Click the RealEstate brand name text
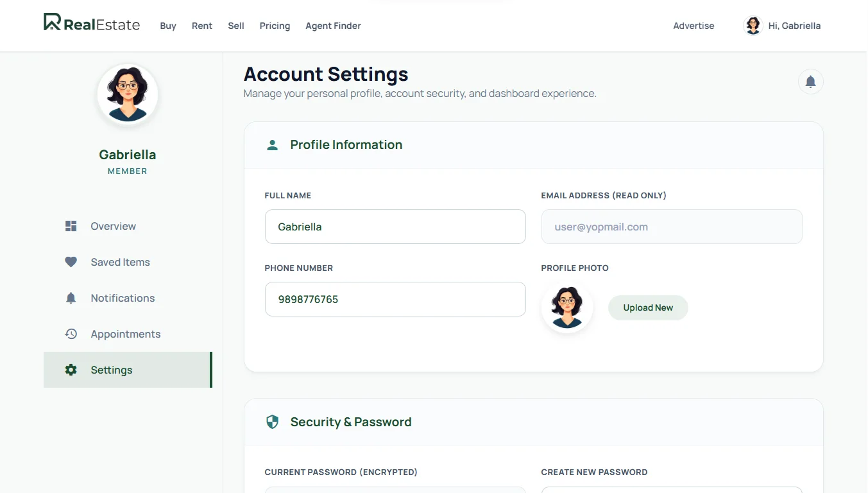The width and height of the screenshot is (868, 493). tap(102, 25)
